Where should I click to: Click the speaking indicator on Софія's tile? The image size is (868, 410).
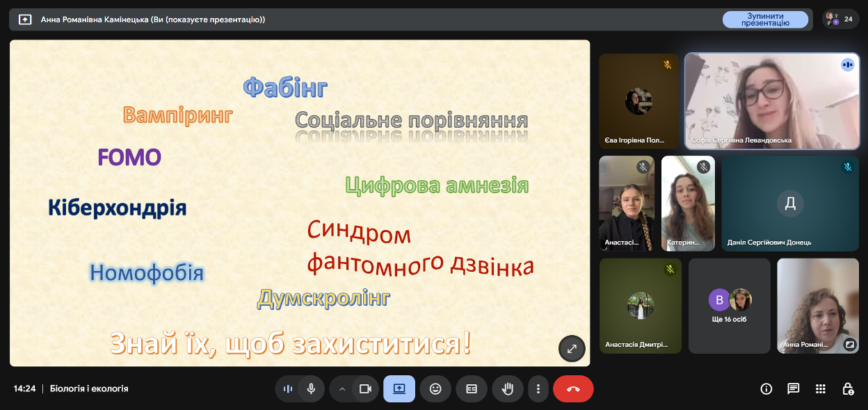tap(847, 65)
